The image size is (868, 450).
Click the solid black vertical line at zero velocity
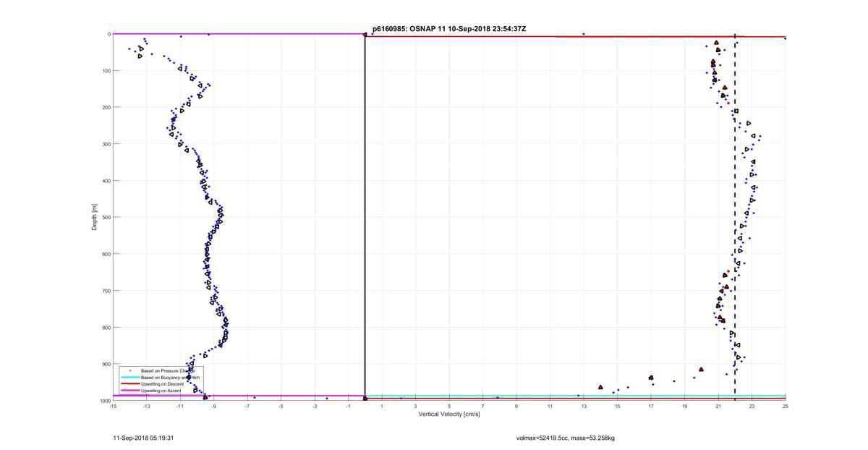tap(365, 217)
